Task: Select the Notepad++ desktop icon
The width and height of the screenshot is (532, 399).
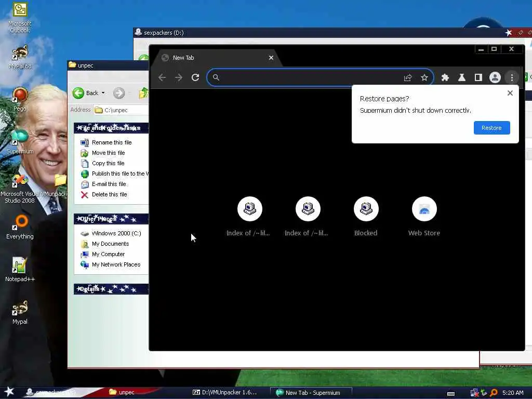Action: pyautogui.click(x=20, y=270)
